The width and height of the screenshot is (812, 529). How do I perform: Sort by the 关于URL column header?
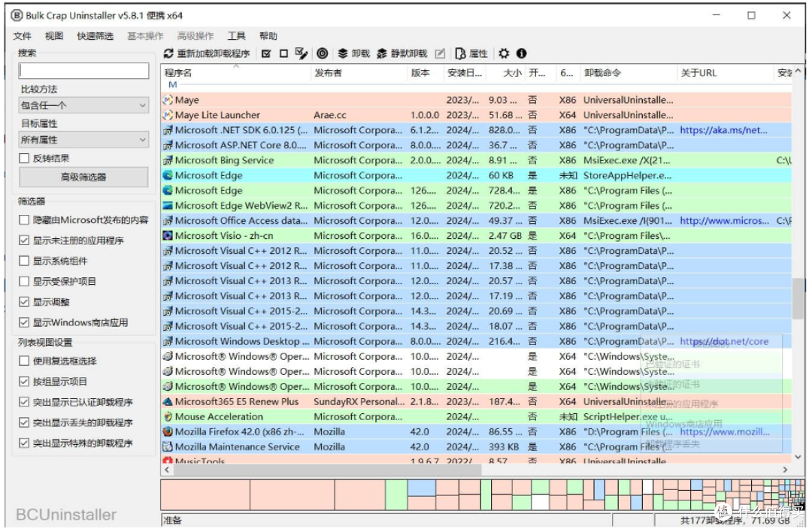725,73
